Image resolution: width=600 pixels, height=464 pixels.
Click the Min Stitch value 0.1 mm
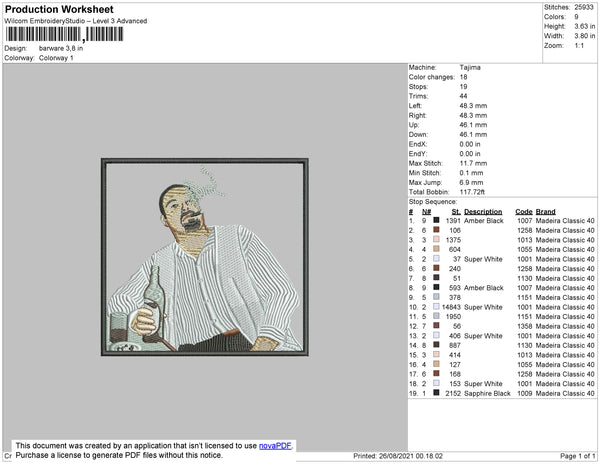471,173
